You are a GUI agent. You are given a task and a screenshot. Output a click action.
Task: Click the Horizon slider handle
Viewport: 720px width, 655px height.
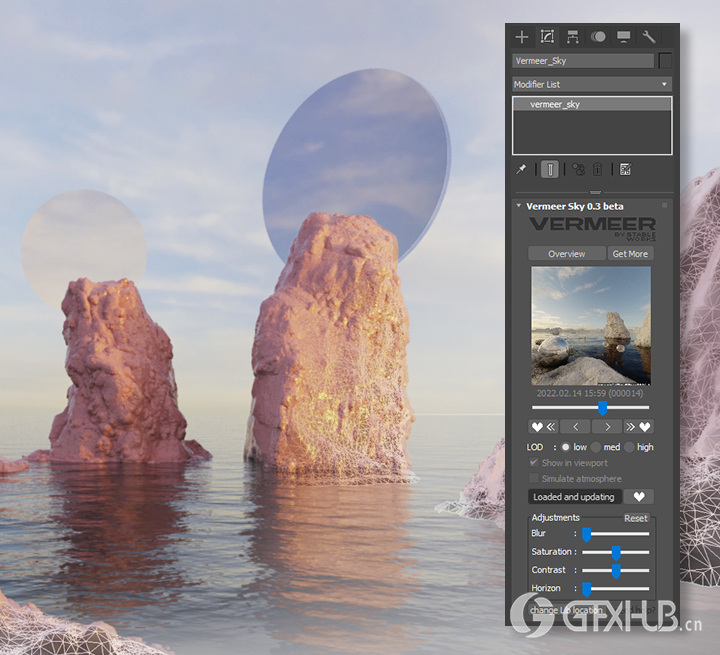(x=586, y=589)
